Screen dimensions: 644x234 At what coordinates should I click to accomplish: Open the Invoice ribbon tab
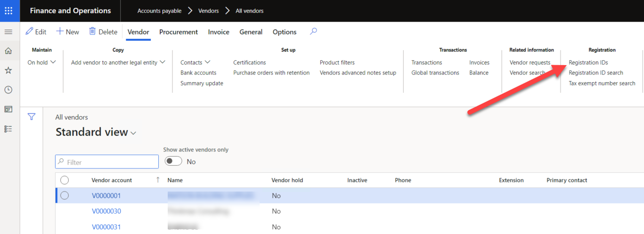pos(219,32)
